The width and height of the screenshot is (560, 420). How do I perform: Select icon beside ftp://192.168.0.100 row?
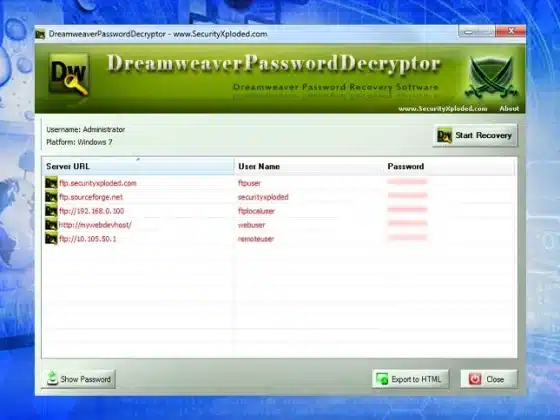(51, 211)
